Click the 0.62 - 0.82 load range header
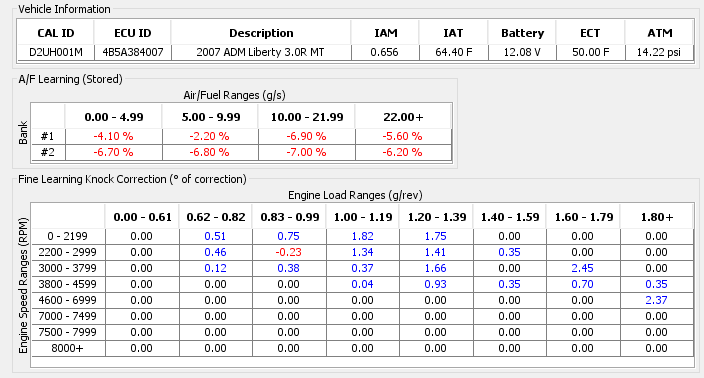The height and width of the screenshot is (378, 704). pos(216,217)
